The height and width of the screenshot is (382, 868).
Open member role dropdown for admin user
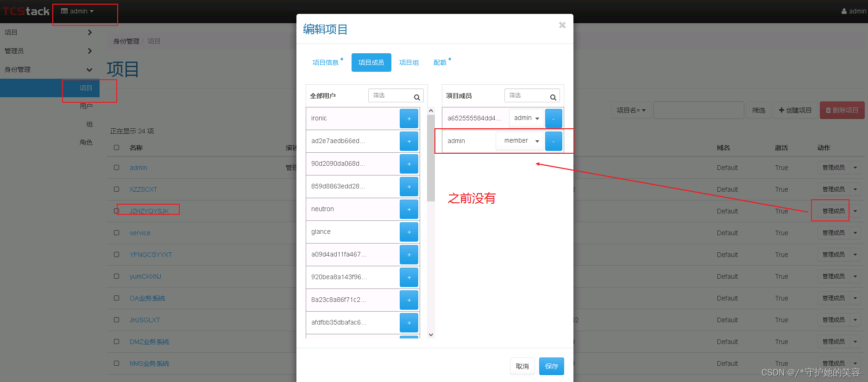coord(520,141)
